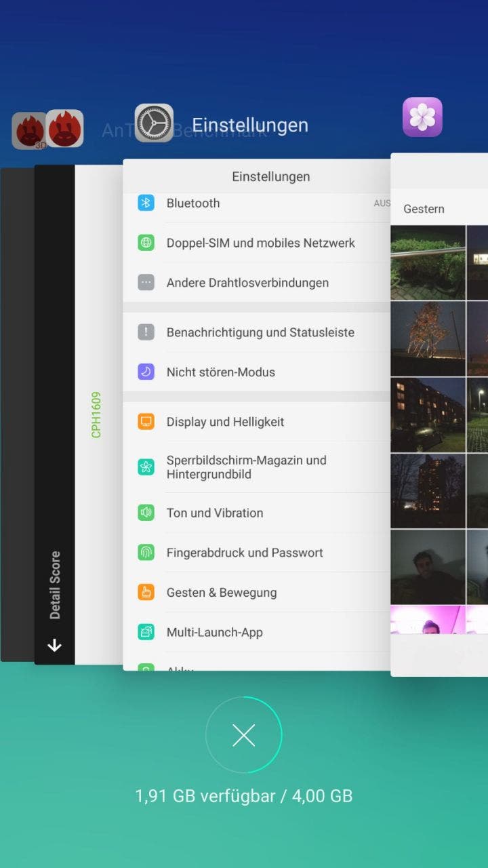488x868 pixels.
Task: Open Multi-Launch-App setting
Action: coord(214,632)
